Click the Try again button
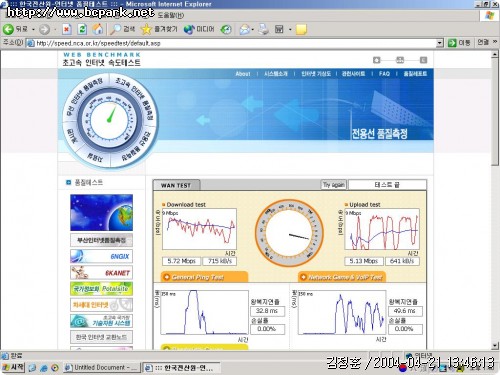Screen dimensions: 500x375 pyautogui.click(x=334, y=185)
